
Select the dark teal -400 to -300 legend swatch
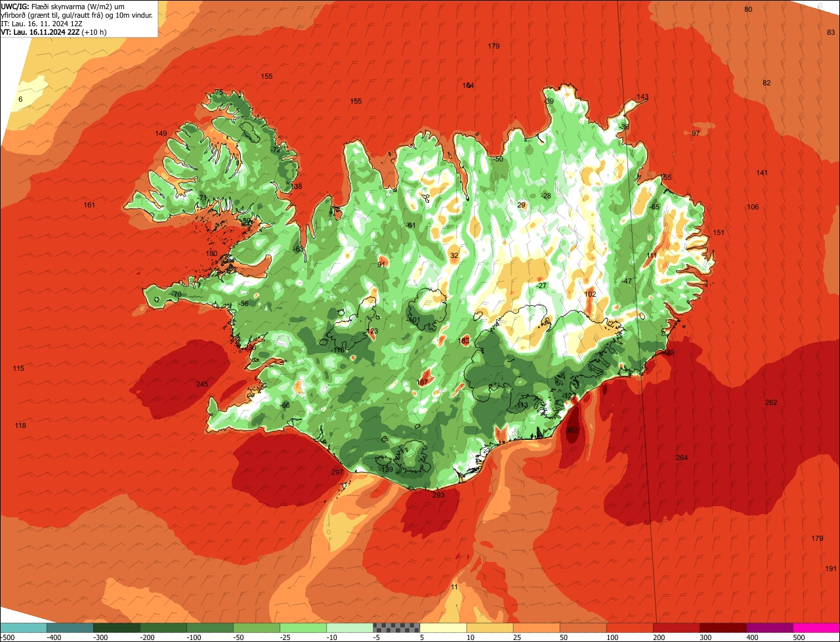[70, 628]
